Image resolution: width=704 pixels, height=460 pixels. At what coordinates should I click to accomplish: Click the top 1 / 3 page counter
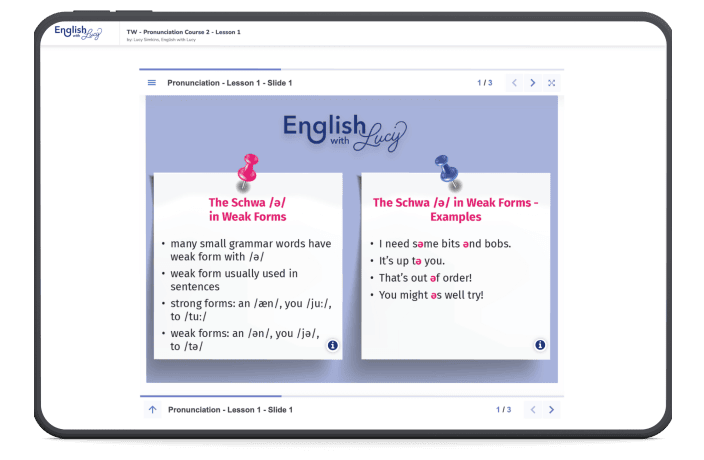click(485, 83)
